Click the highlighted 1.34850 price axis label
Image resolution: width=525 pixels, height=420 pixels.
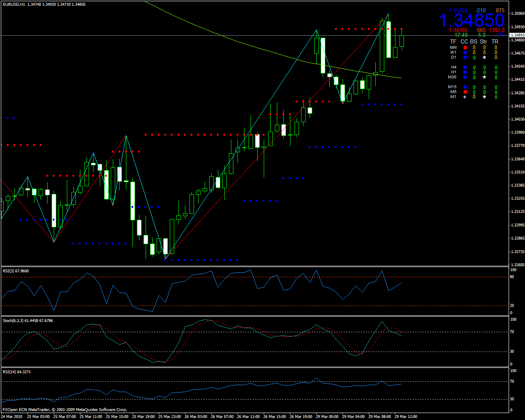517,35
